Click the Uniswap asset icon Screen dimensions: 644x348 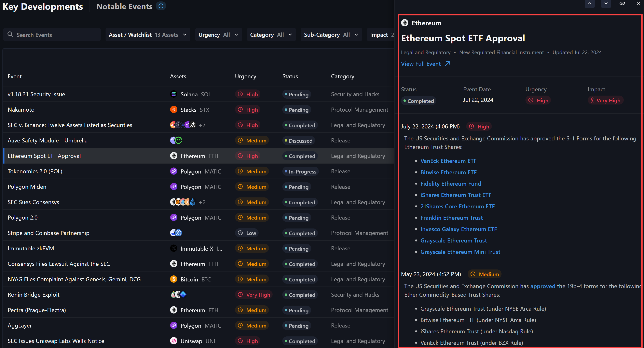(174, 341)
